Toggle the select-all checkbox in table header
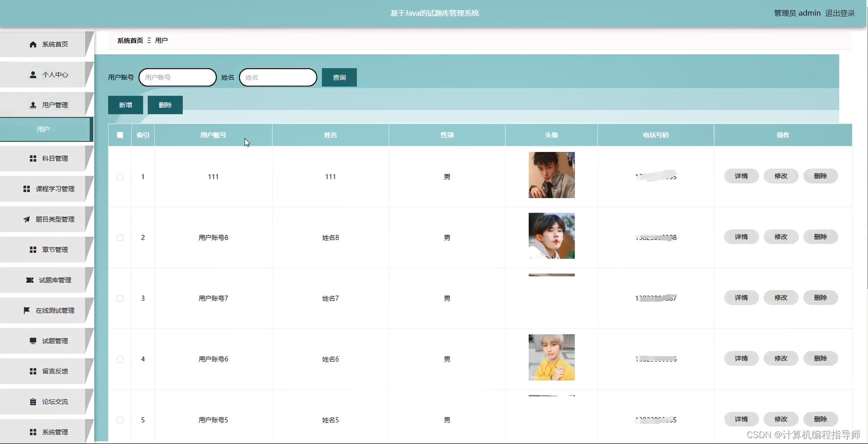Screen dimensions: 868x444 click(x=120, y=135)
